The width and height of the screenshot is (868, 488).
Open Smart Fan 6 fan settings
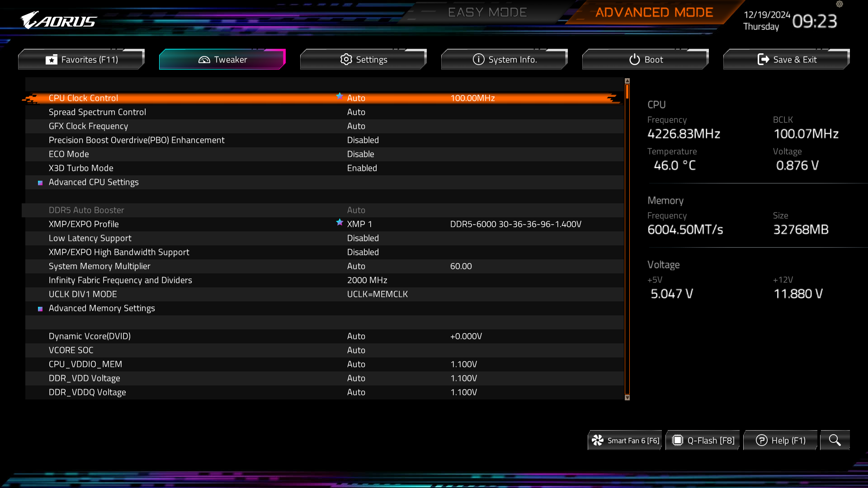pos(625,440)
